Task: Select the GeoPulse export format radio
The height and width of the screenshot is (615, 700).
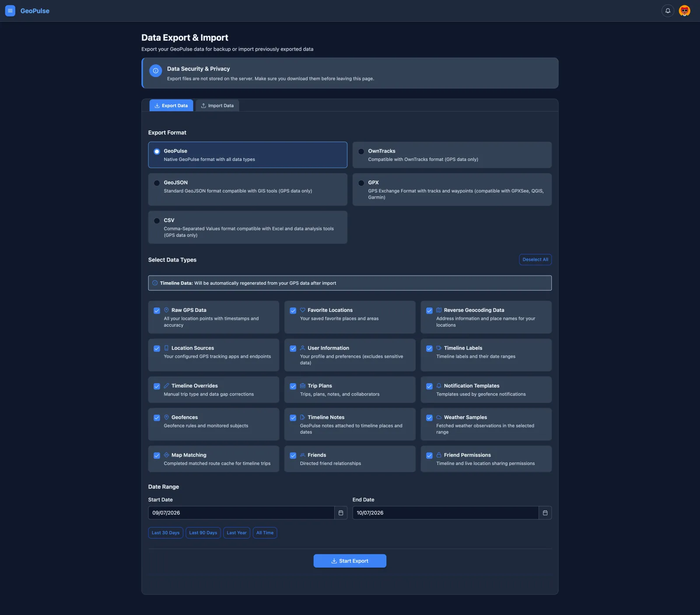Action: [157, 152]
